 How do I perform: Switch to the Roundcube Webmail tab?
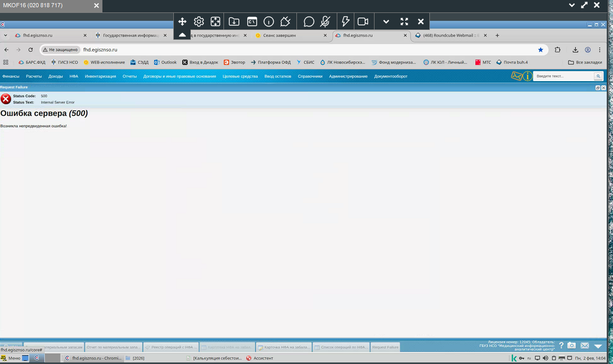click(x=451, y=35)
